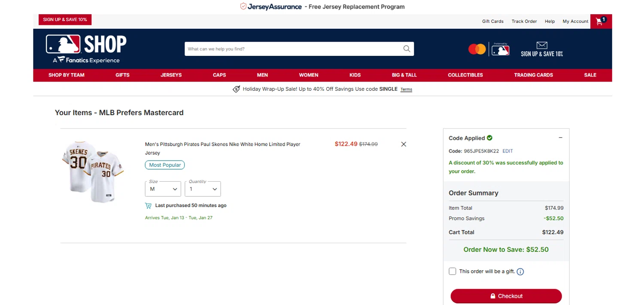Open the Sale menu

tap(590, 75)
